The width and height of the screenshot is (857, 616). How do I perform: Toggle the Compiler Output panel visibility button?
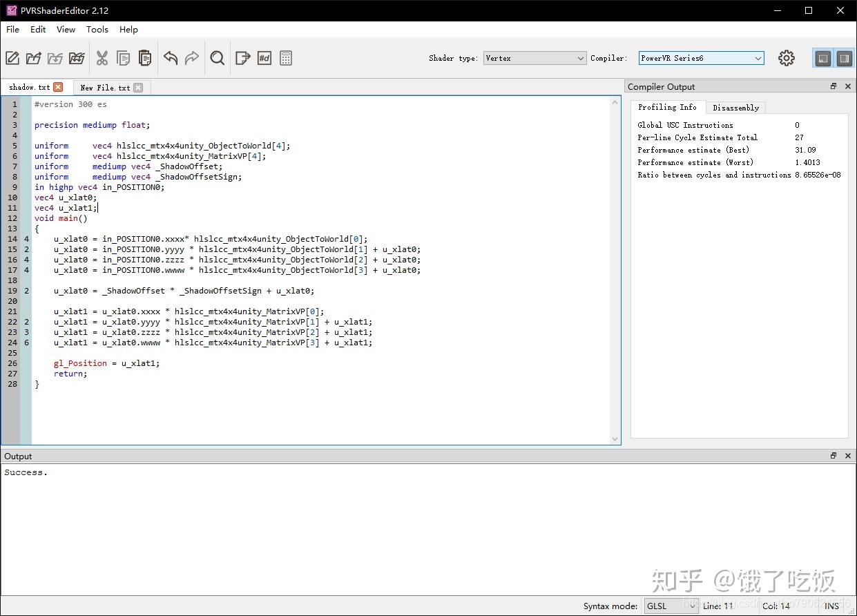point(843,58)
